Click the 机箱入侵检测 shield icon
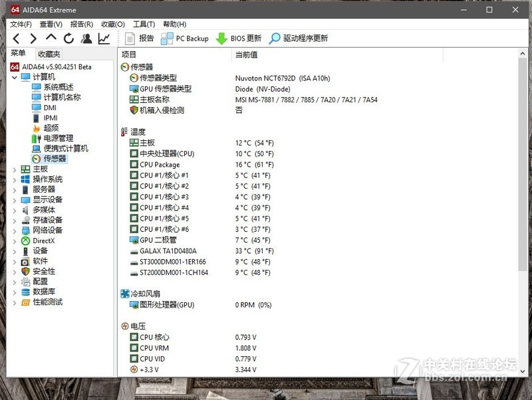This screenshot has width=532, height=400. coord(134,110)
